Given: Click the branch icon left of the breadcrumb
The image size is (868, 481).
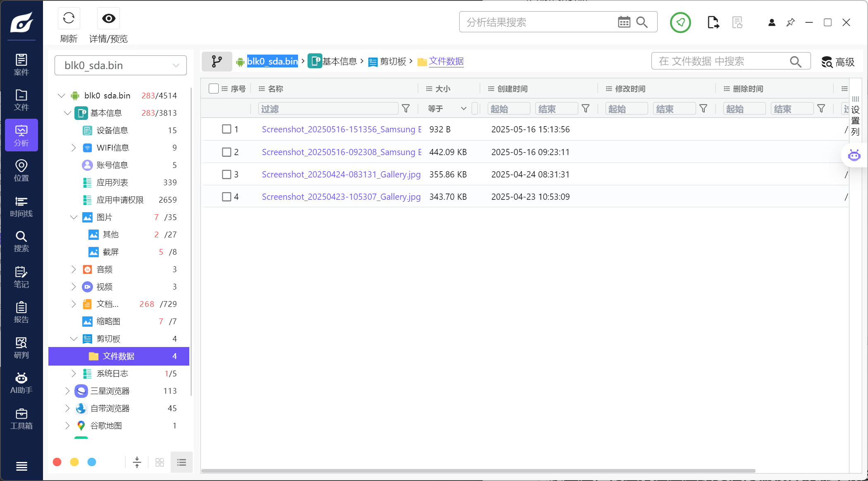Looking at the screenshot, I should pos(217,62).
